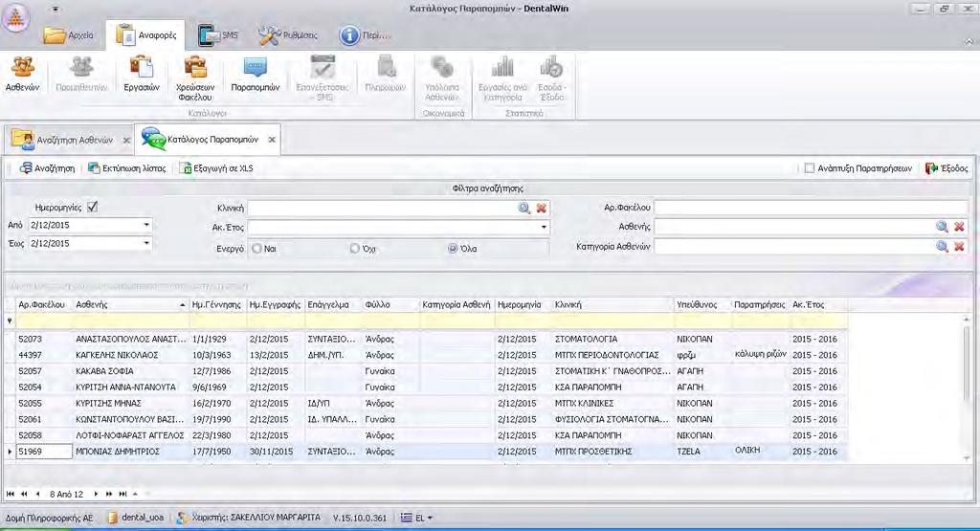
Task: Enable Ανάπτυξη Παρατηρήσεων checkbox
Action: 810,168
